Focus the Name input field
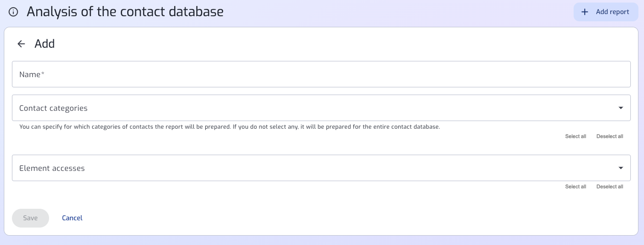Screen dimensions: 644x245 (x=321, y=74)
